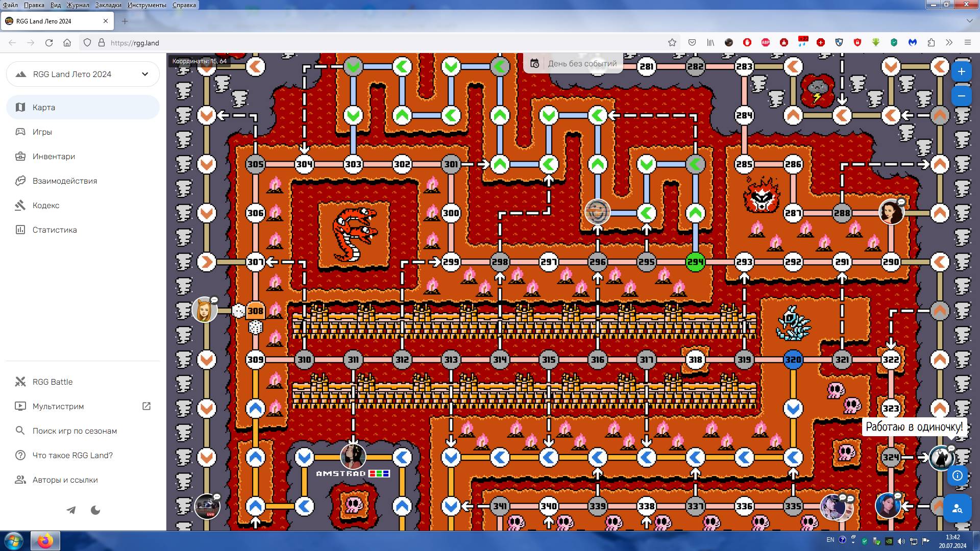Open the Закладки browser menu
Screen dimensions: 980x551
click(108, 5)
